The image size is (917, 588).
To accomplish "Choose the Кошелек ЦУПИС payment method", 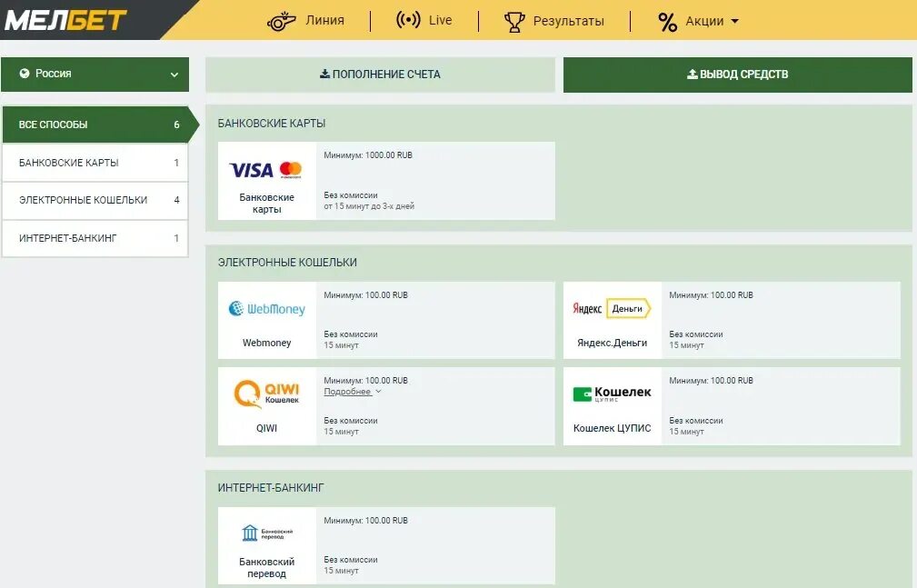I will tap(732, 406).
